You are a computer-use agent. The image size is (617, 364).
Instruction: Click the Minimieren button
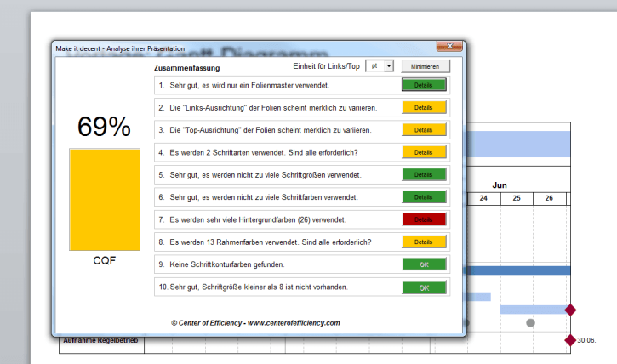pos(426,66)
